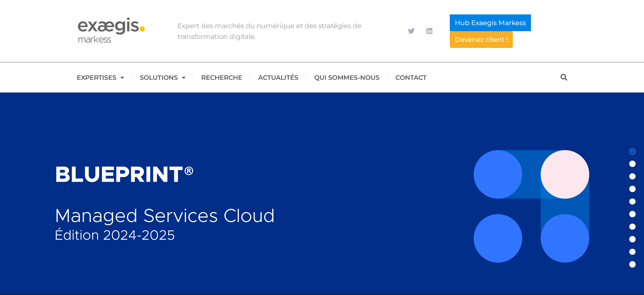Click the Hub Exaegis Markess button
Image resolution: width=644 pixels, height=295 pixels.
pyautogui.click(x=490, y=23)
